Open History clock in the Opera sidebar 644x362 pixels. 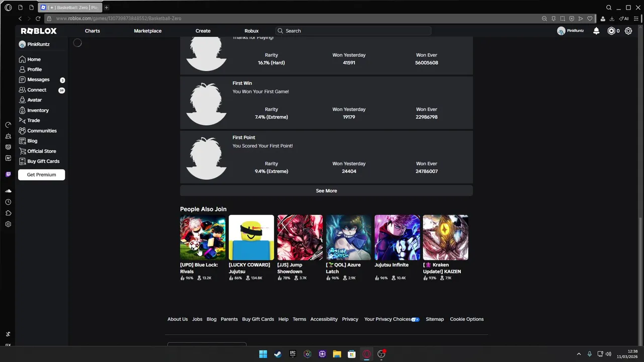pos(8,202)
